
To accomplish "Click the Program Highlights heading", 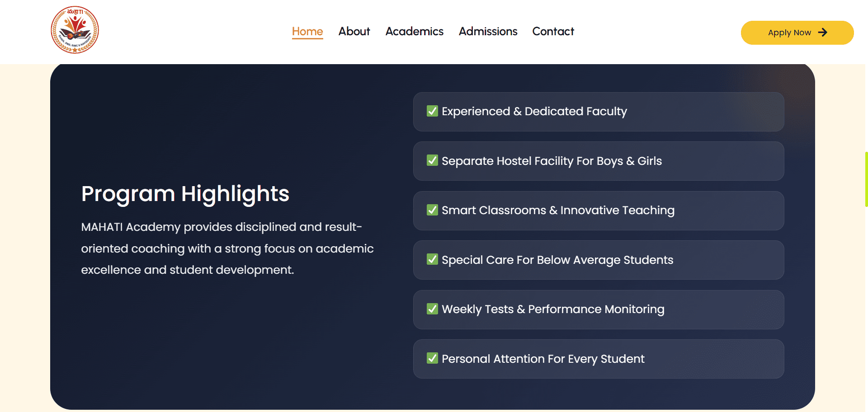I will [185, 194].
